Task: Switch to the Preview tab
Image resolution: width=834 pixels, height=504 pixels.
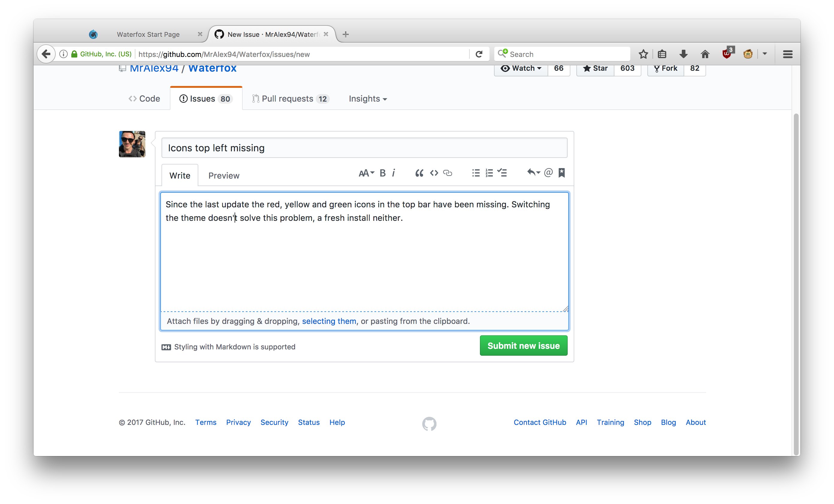Action: [x=224, y=176]
